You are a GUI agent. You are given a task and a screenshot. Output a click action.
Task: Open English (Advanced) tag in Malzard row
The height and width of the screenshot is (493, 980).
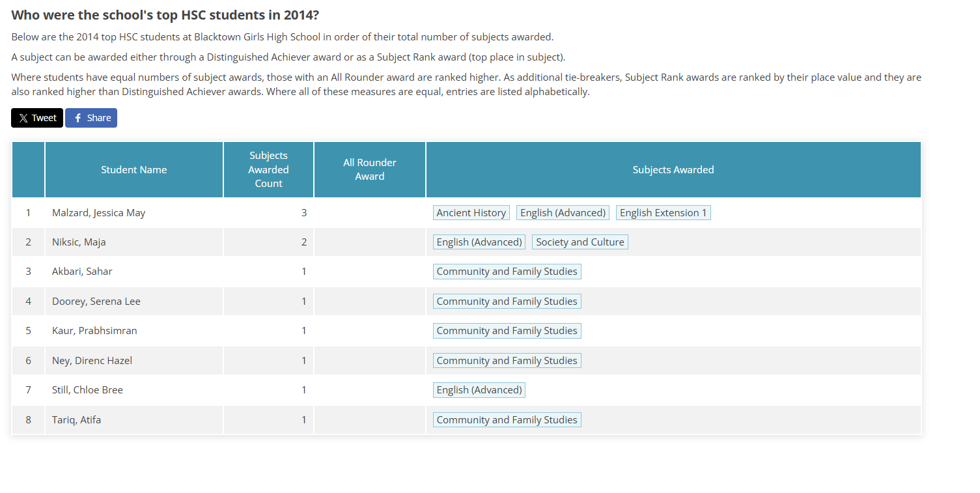(x=563, y=213)
